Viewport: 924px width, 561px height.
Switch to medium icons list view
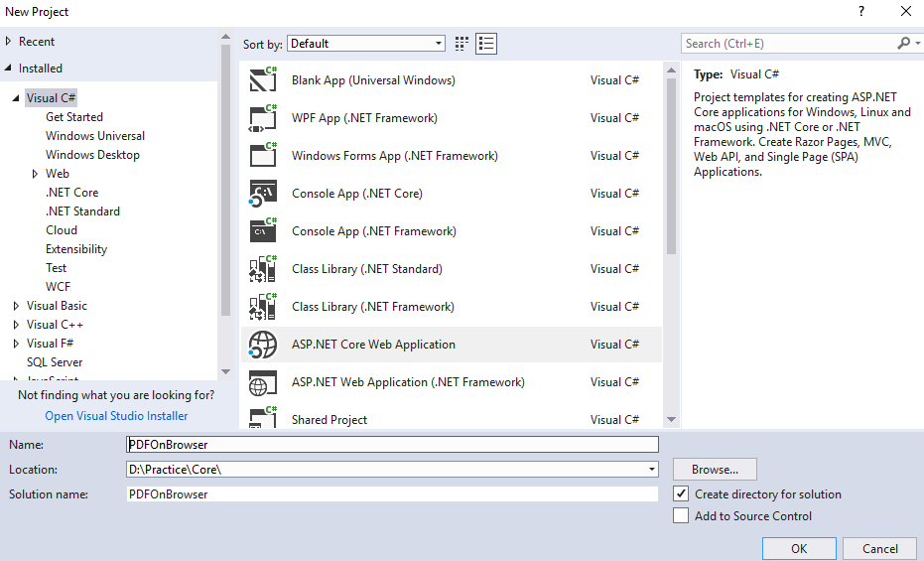click(x=486, y=44)
